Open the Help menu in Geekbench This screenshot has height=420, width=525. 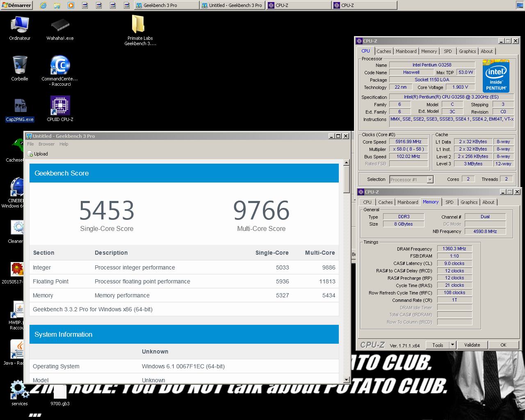pyautogui.click(x=64, y=144)
